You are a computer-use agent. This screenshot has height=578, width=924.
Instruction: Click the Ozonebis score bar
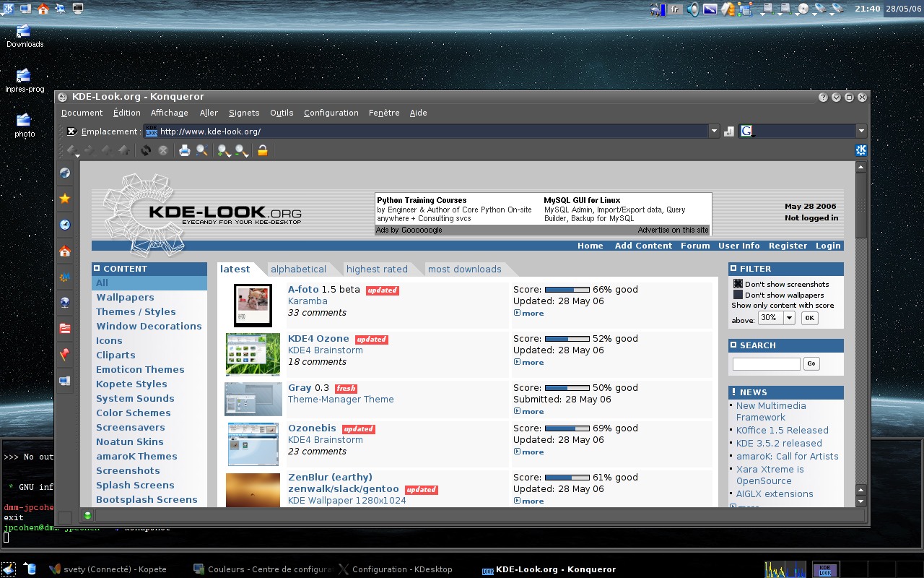[x=567, y=428]
